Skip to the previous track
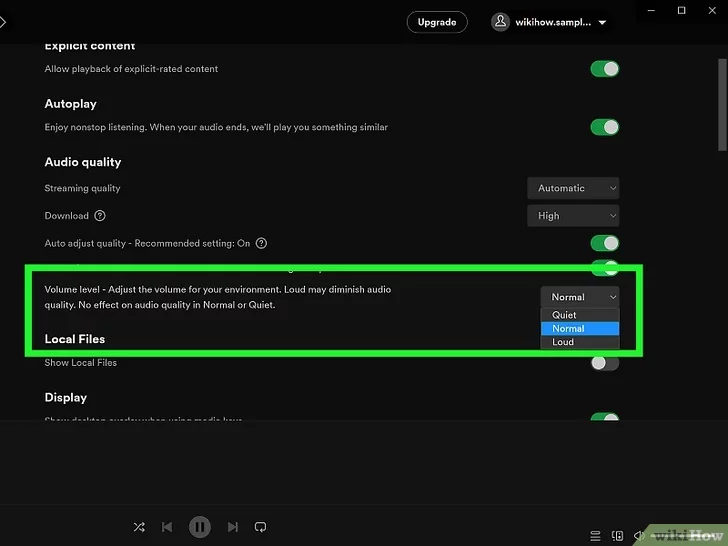The image size is (728, 546). tap(167, 527)
